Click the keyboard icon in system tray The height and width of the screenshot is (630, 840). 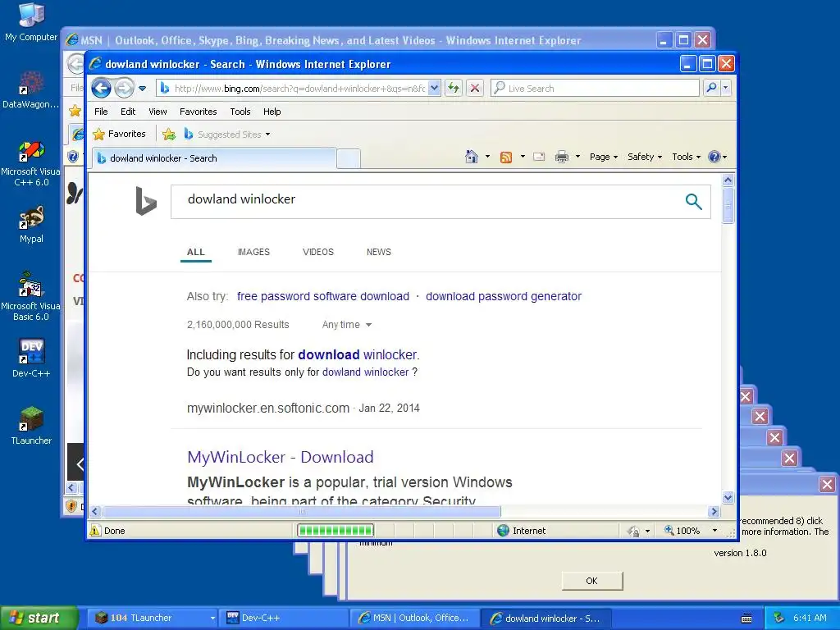click(x=746, y=619)
